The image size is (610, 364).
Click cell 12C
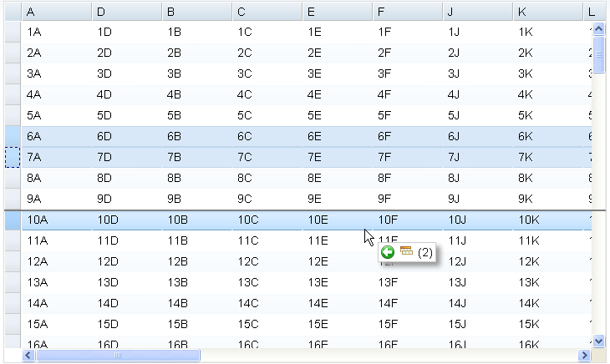(267, 262)
